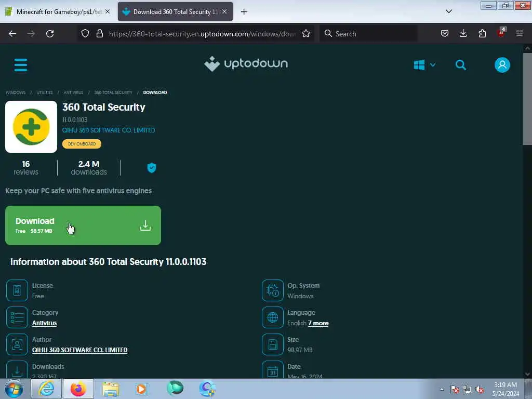Image resolution: width=532 pixels, height=399 pixels.
Task: Click the License icon
Action: [17, 290]
